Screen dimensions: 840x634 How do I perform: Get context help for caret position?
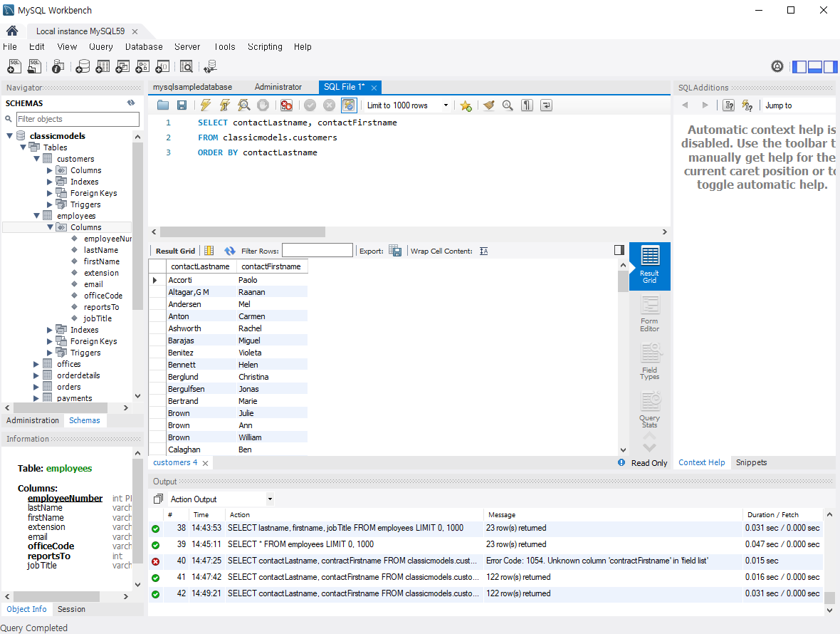point(728,105)
